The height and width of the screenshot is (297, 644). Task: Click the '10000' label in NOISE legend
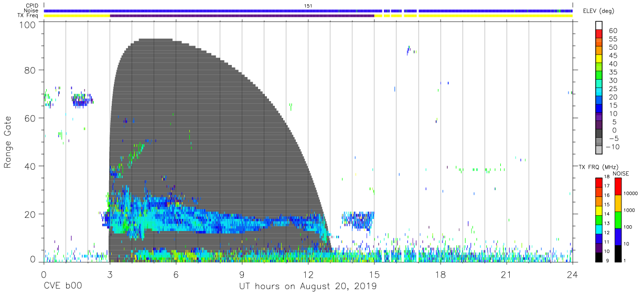[630, 193]
